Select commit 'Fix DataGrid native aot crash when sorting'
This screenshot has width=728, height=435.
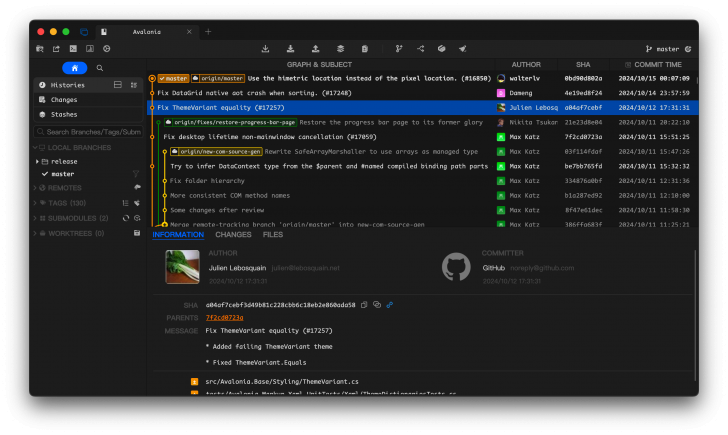click(423, 93)
